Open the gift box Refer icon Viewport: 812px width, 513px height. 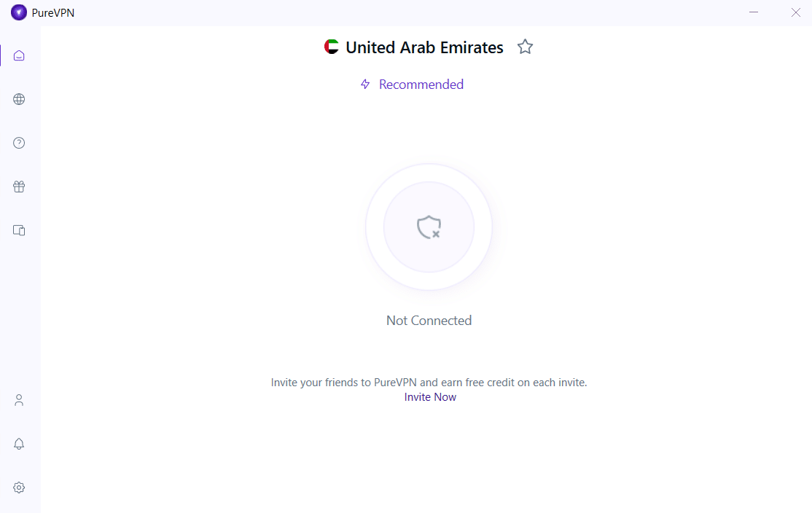click(x=19, y=187)
